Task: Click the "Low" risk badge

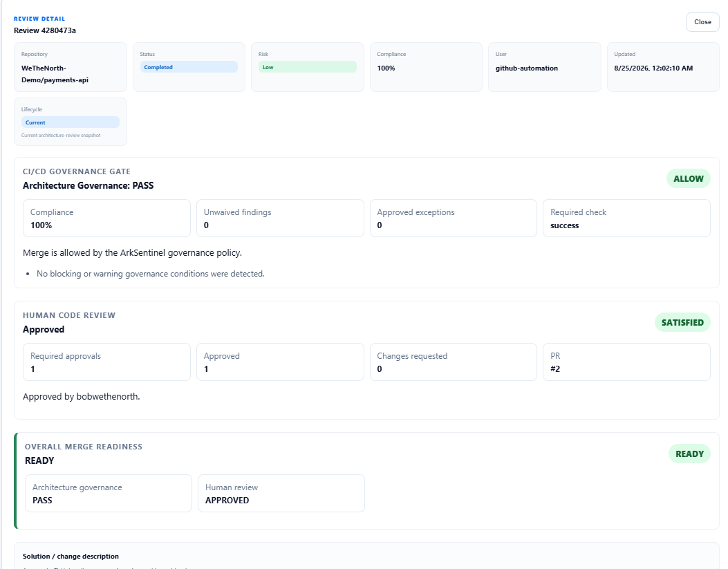Action: click(x=308, y=67)
